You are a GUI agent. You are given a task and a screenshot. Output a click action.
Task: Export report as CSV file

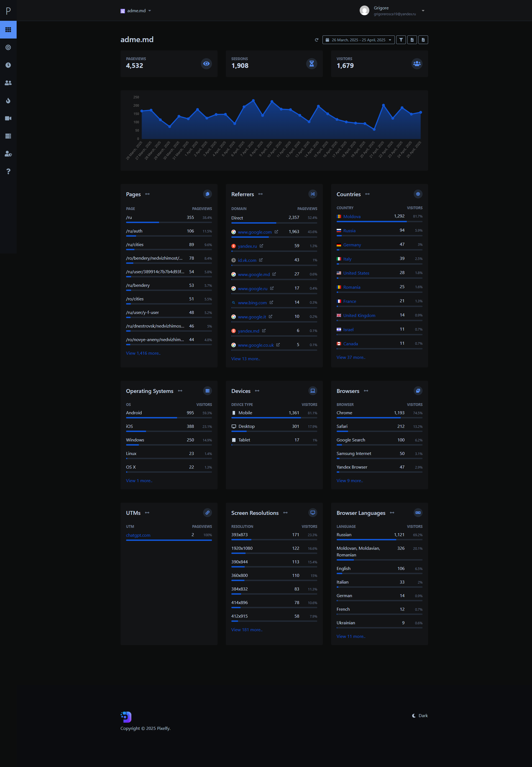(412, 40)
